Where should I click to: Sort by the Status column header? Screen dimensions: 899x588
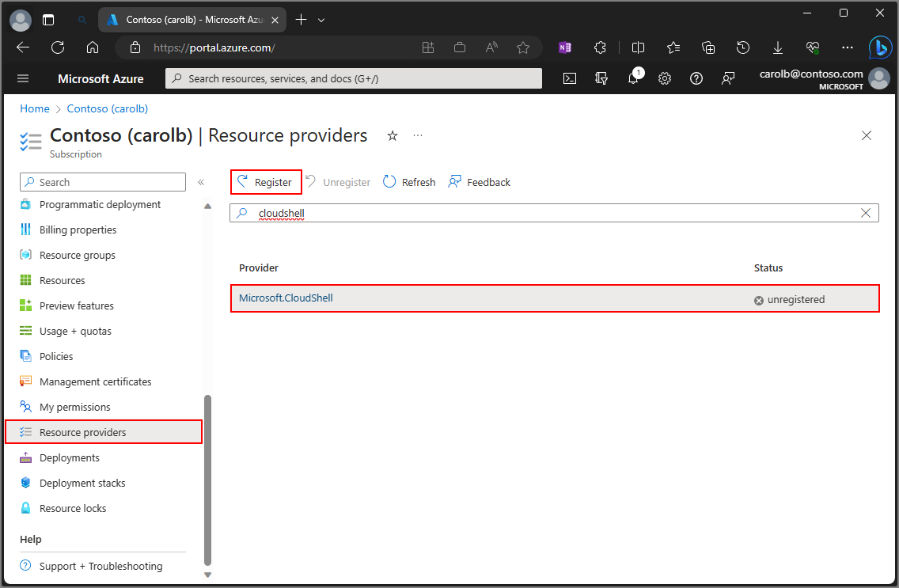click(768, 267)
